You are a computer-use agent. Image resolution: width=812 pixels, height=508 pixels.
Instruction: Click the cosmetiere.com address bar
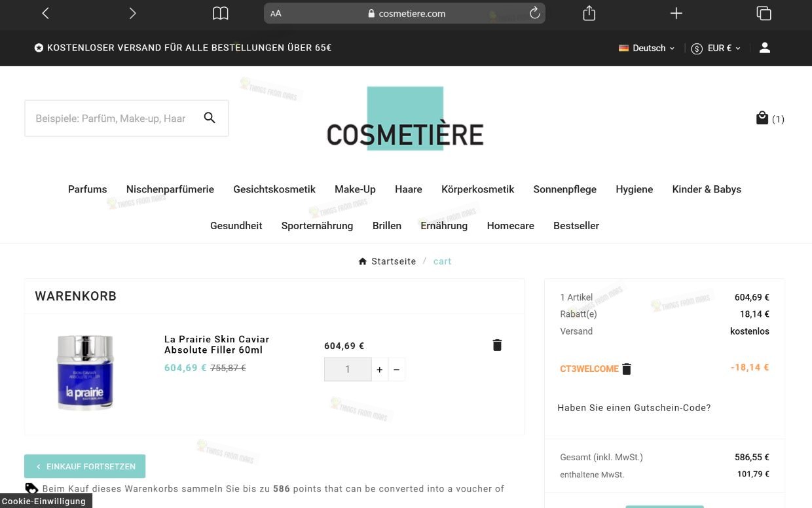[x=405, y=13]
